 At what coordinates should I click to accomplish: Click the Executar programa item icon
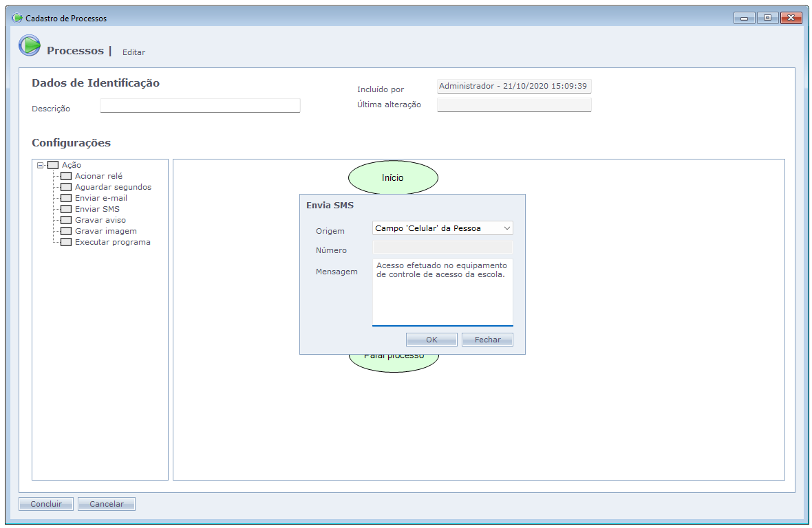66,242
